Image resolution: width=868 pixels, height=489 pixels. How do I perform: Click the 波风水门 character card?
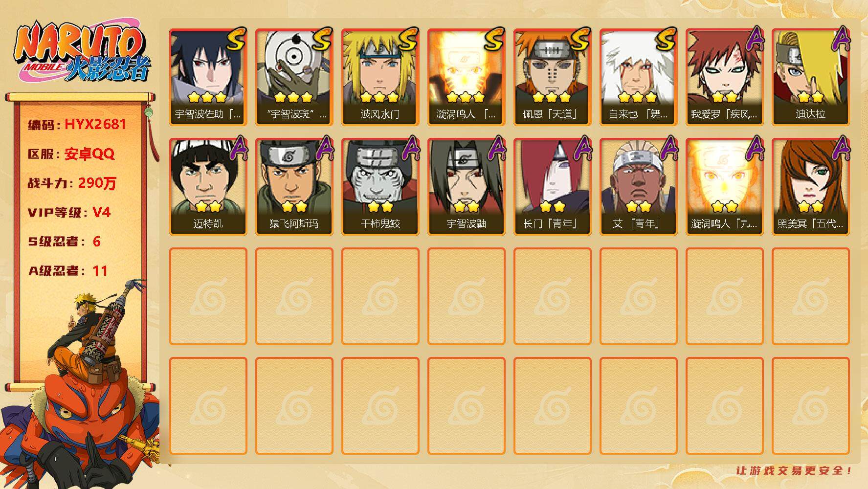(x=380, y=77)
